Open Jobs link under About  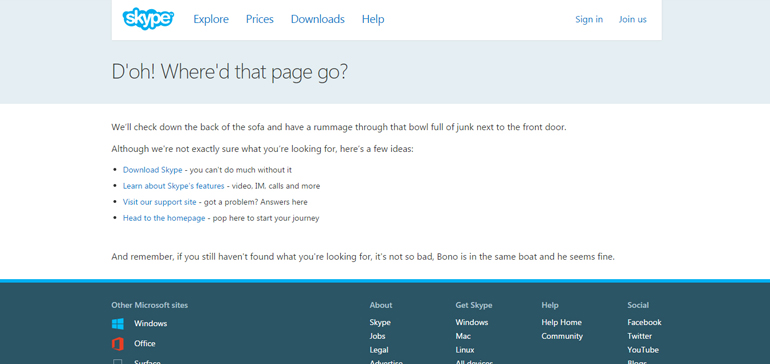tap(377, 336)
